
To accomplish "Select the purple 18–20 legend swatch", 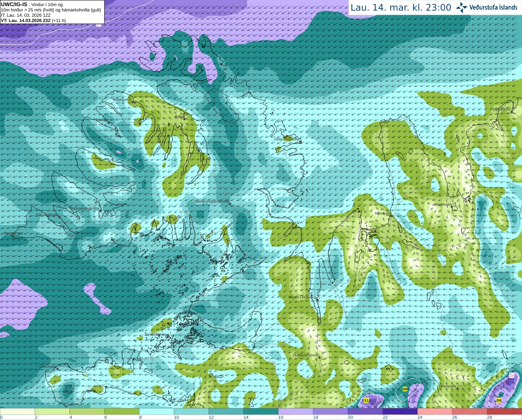I will pyautogui.click(x=331, y=411).
